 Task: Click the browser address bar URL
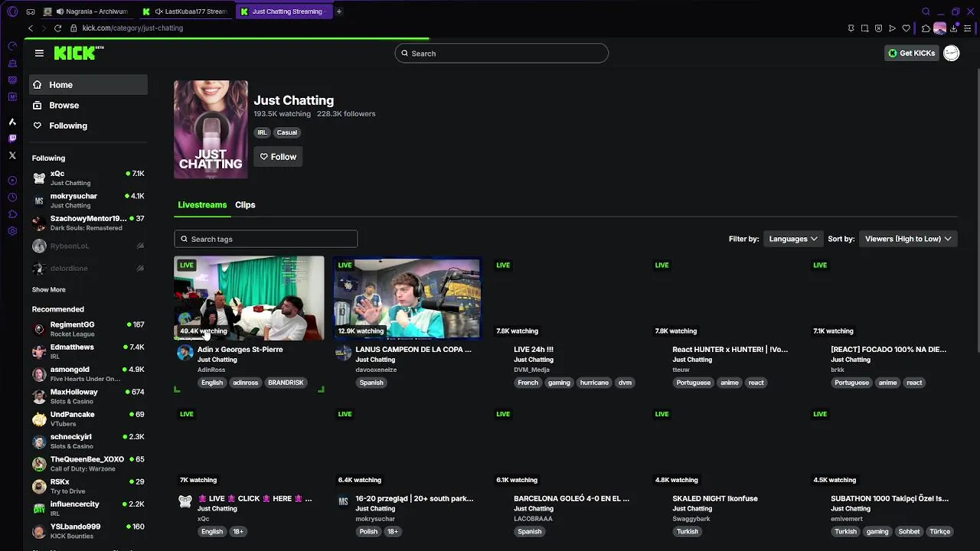point(132,28)
